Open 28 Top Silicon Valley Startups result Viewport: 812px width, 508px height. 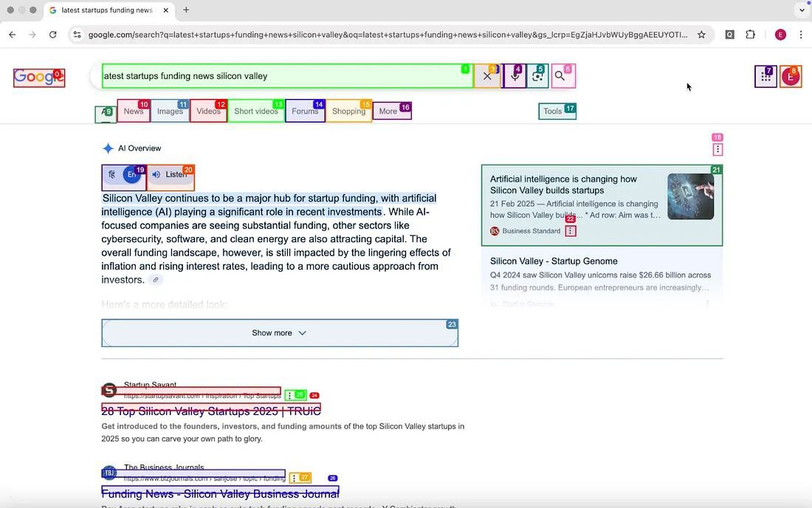point(211,411)
